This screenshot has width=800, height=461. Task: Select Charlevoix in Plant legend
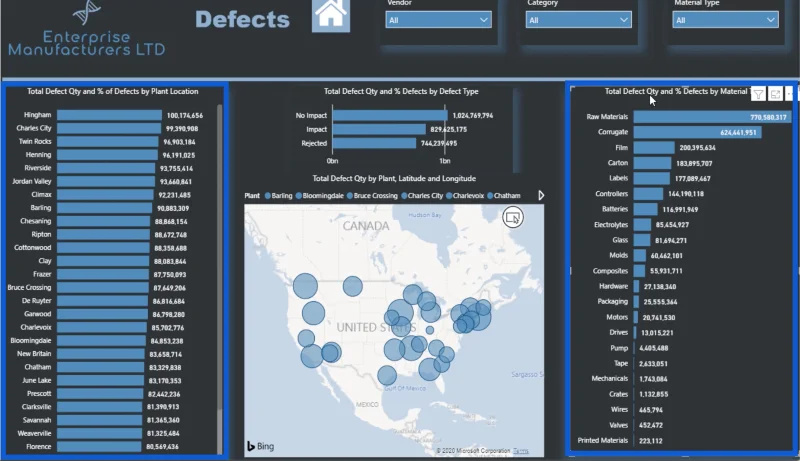pos(465,196)
